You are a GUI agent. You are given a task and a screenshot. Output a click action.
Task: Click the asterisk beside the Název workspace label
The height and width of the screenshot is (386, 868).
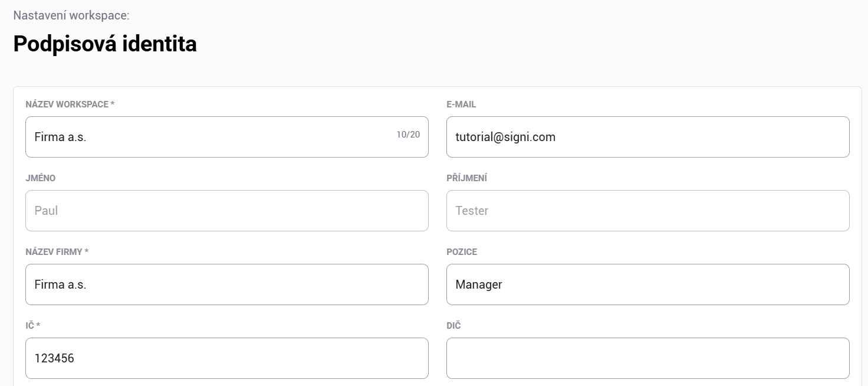(113, 104)
